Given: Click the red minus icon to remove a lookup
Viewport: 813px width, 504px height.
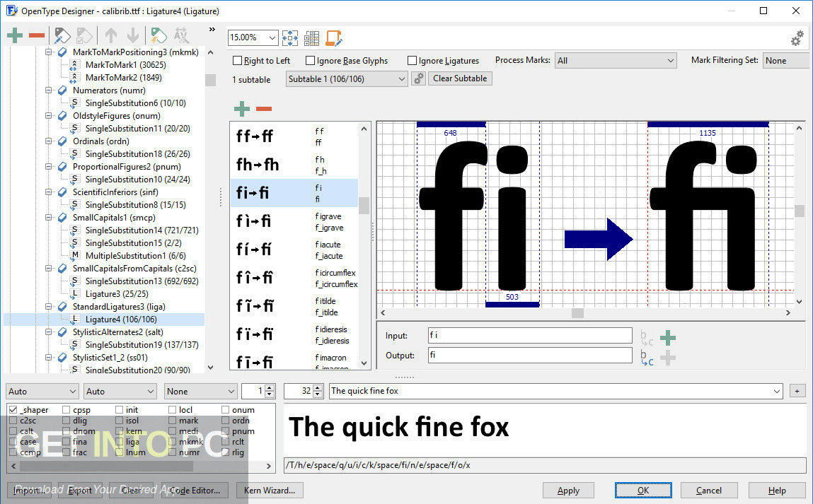Looking at the screenshot, I should [x=38, y=35].
